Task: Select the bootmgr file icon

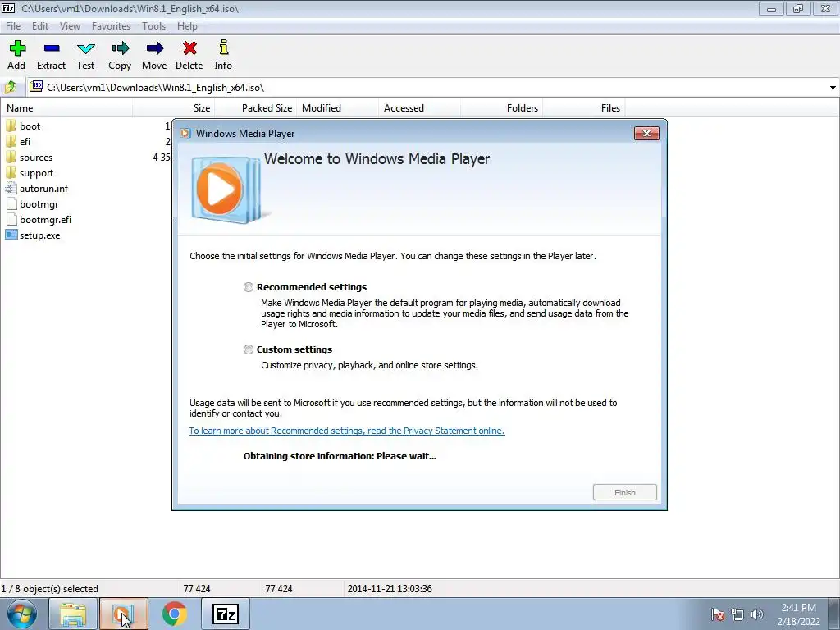Action: tap(11, 204)
